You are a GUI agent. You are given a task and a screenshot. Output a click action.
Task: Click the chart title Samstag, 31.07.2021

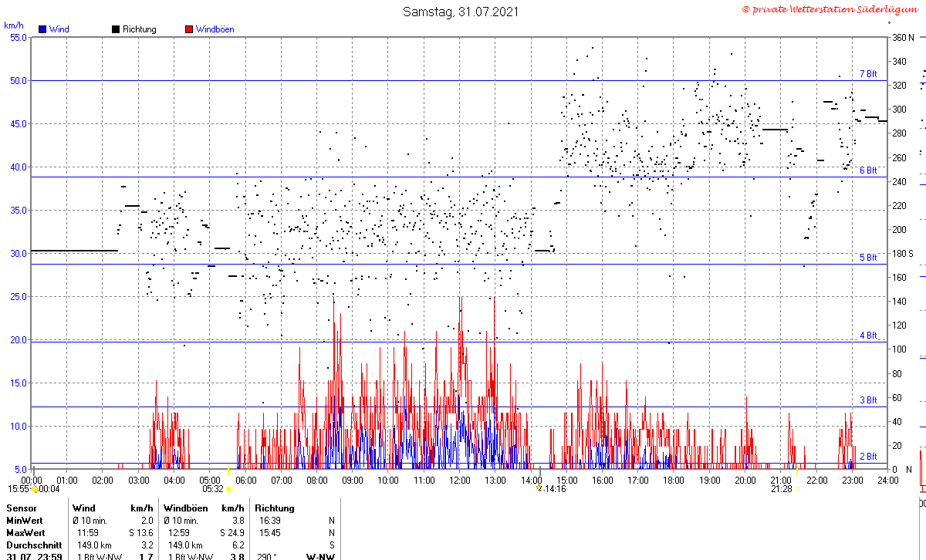tap(461, 12)
